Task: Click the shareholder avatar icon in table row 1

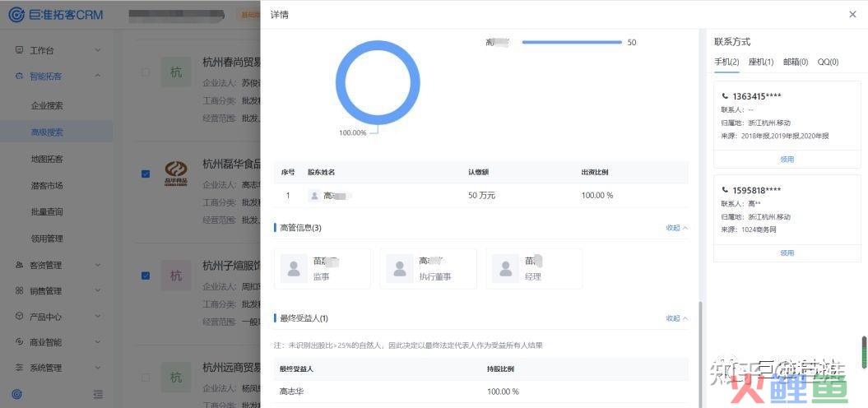Action: 314,196
